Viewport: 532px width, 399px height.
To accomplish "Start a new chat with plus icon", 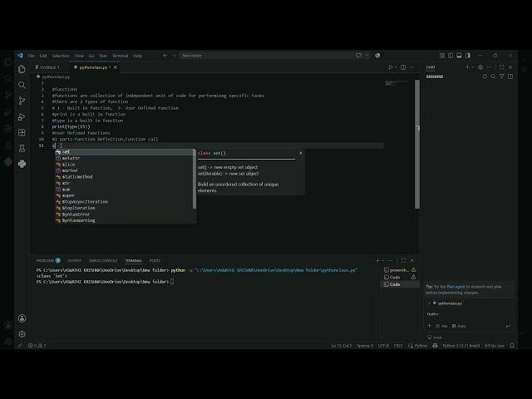I will point(467,67).
